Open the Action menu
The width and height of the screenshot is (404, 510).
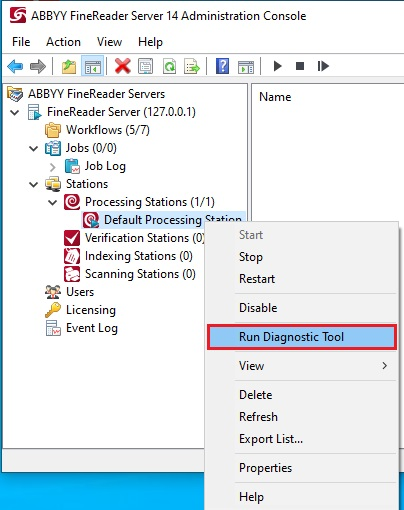pyautogui.click(x=63, y=42)
